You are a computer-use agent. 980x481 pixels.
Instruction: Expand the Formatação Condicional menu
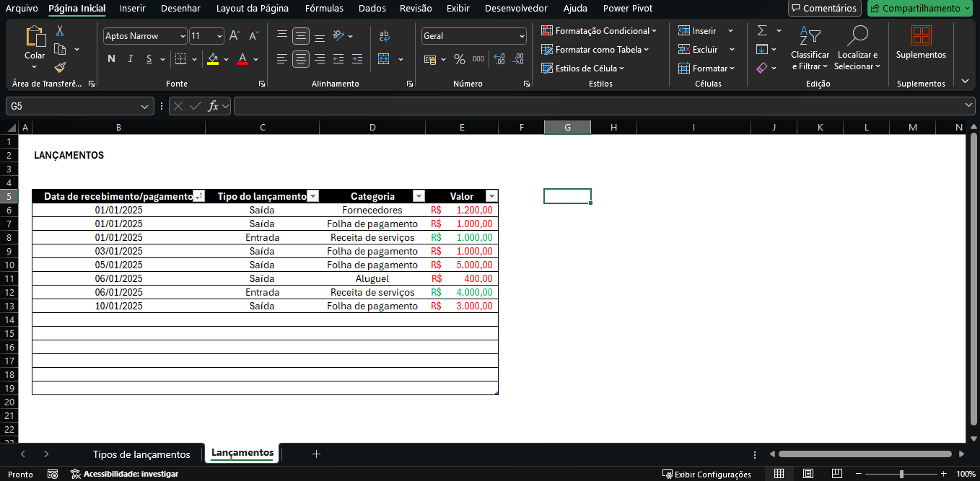point(599,31)
